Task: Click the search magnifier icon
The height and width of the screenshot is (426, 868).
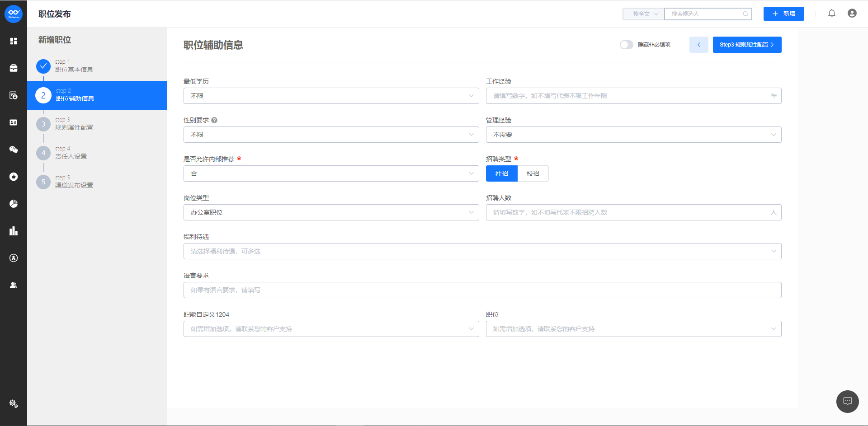Action: click(x=745, y=14)
